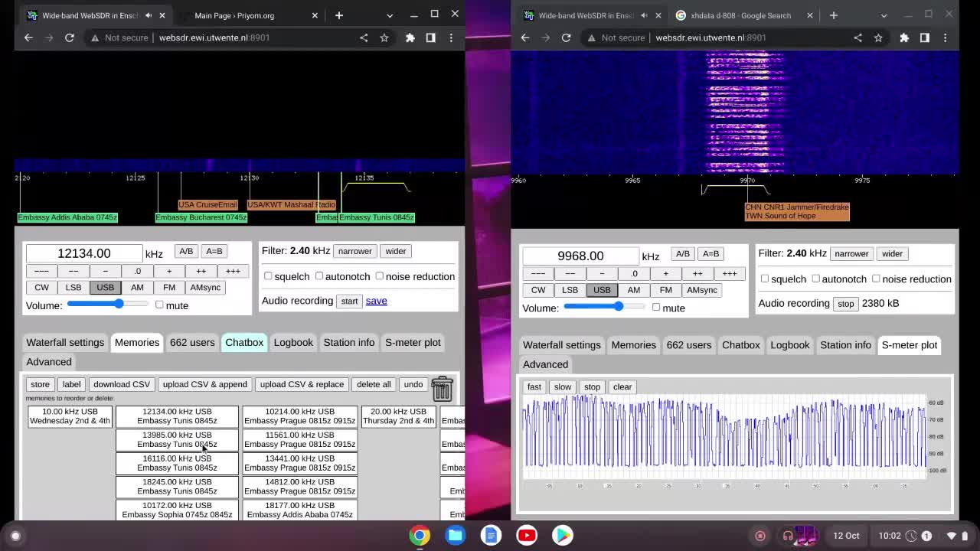The height and width of the screenshot is (551, 980).
Task: Open Waterfall settings tab in right window
Action: [561, 345]
